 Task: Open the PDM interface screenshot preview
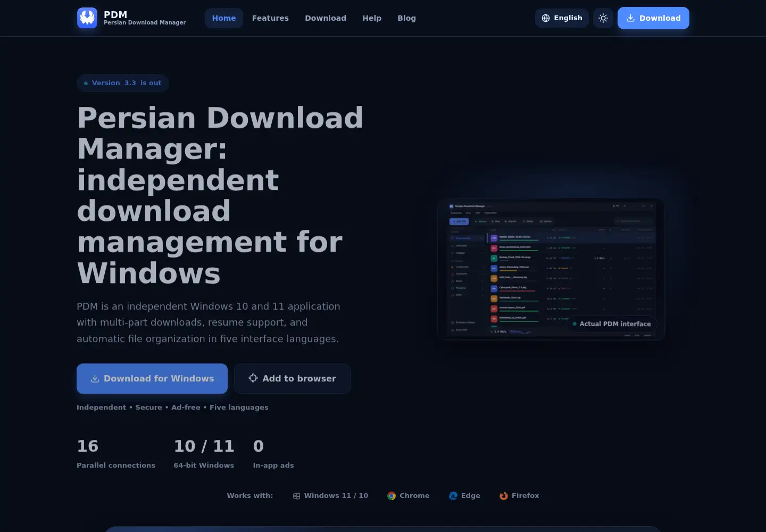(x=551, y=269)
